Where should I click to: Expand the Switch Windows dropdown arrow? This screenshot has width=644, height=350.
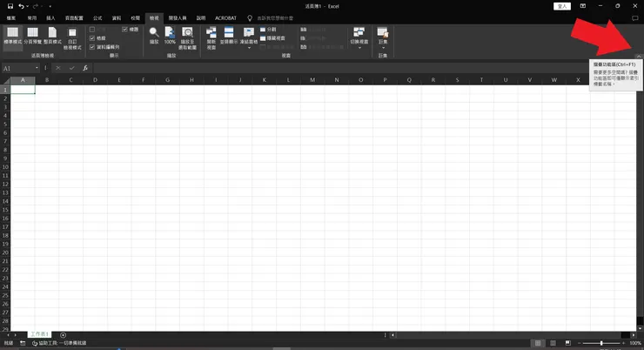(x=359, y=48)
